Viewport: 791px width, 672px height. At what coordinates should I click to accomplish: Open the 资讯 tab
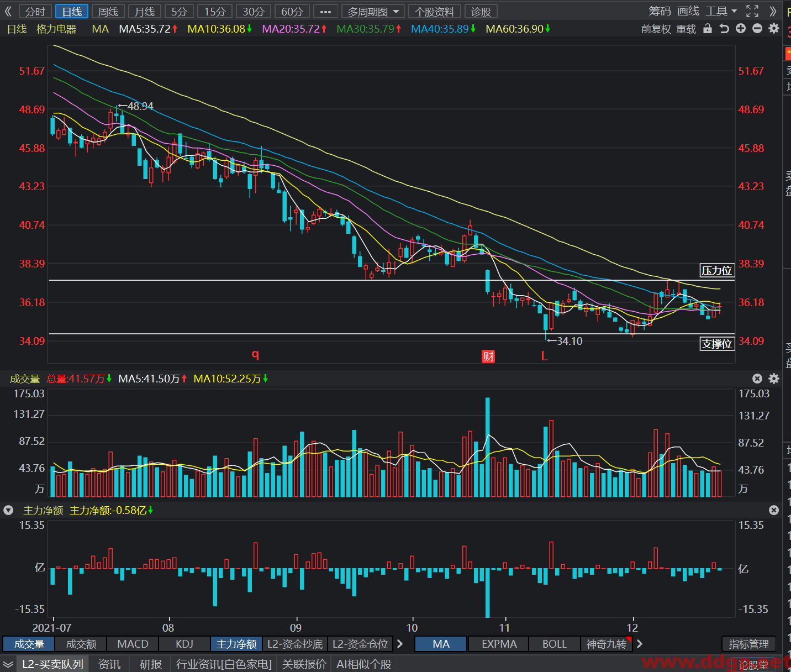pyautogui.click(x=109, y=664)
